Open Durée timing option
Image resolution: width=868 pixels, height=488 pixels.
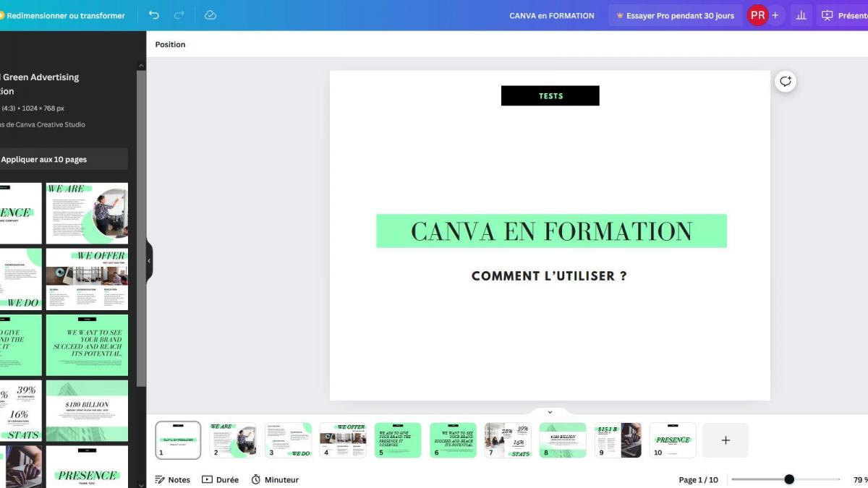pos(220,479)
